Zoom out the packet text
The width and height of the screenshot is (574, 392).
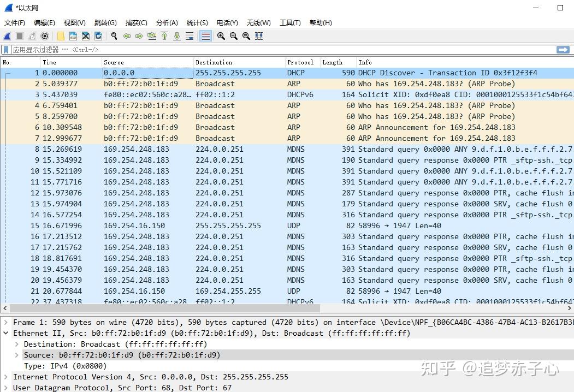point(234,36)
